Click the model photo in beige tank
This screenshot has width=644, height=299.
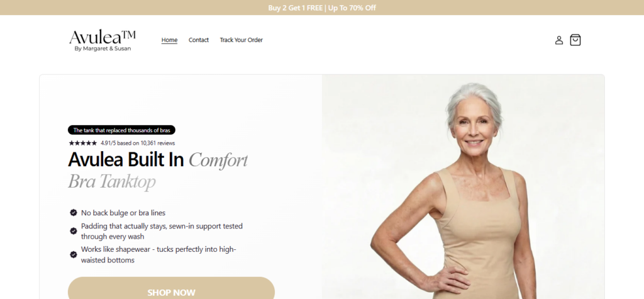463,187
